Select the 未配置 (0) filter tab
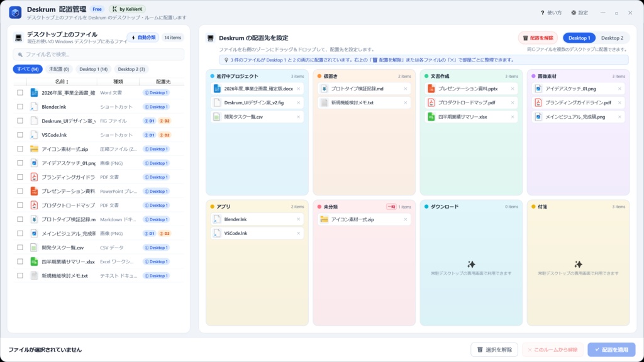 pos(59,69)
